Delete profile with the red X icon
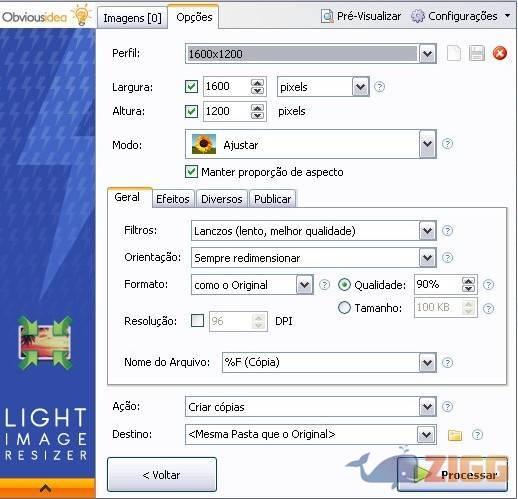The width and height of the screenshot is (518, 499). coord(500,53)
